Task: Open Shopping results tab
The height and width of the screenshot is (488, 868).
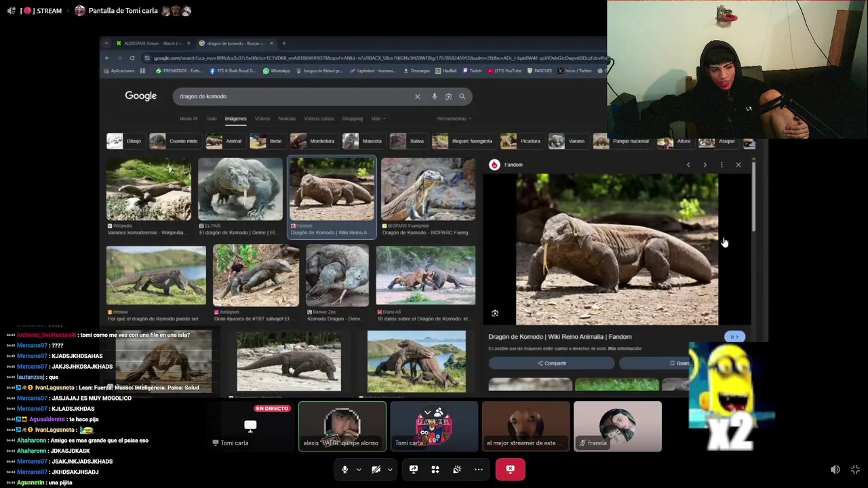Action: point(353,119)
